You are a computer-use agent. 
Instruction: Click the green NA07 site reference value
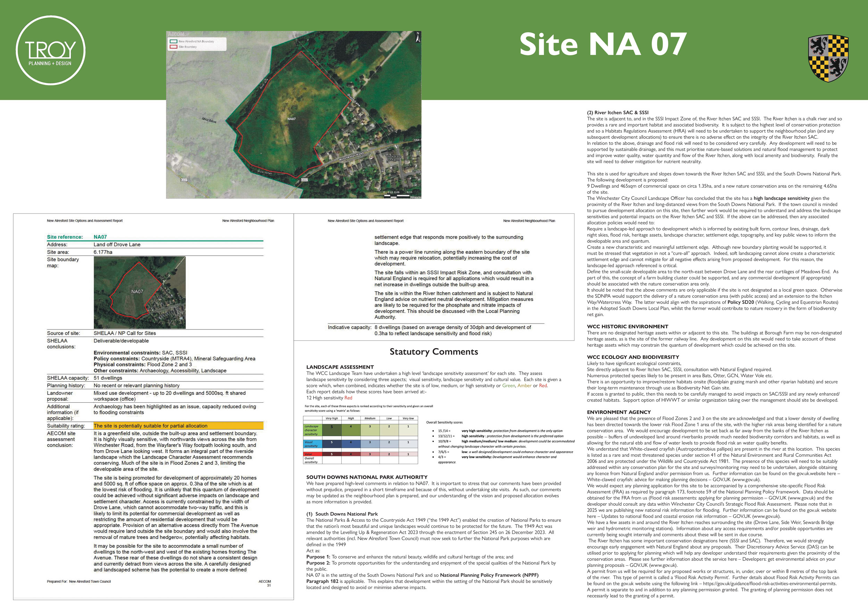(x=100, y=237)
